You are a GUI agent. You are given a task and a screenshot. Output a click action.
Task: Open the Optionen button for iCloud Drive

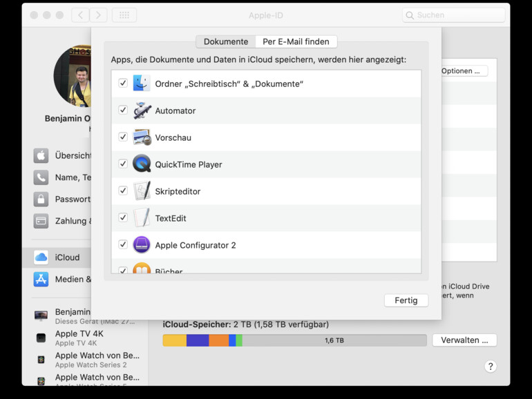point(464,71)
